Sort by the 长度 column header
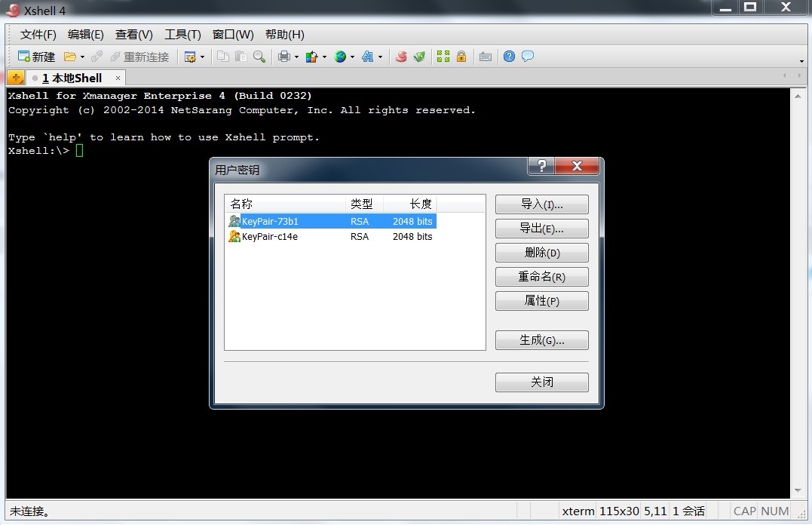Screen dimensions: 812x525 coord(410,204)
